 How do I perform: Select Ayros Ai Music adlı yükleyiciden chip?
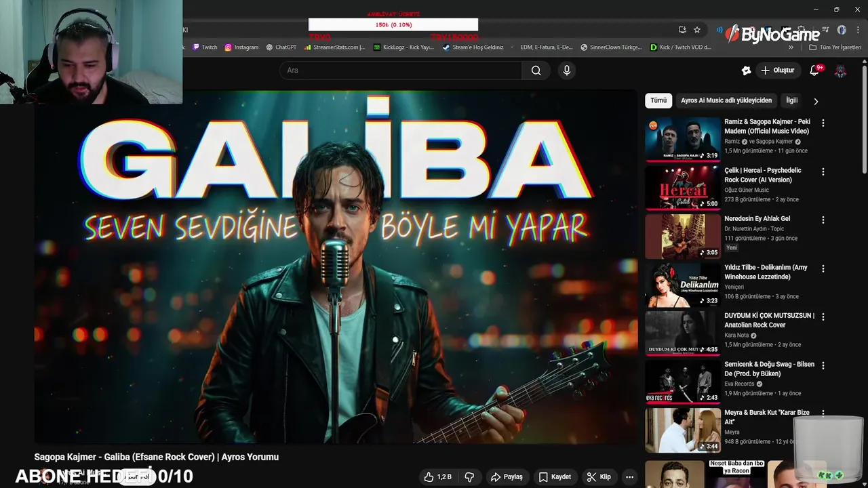click(726, 100)
